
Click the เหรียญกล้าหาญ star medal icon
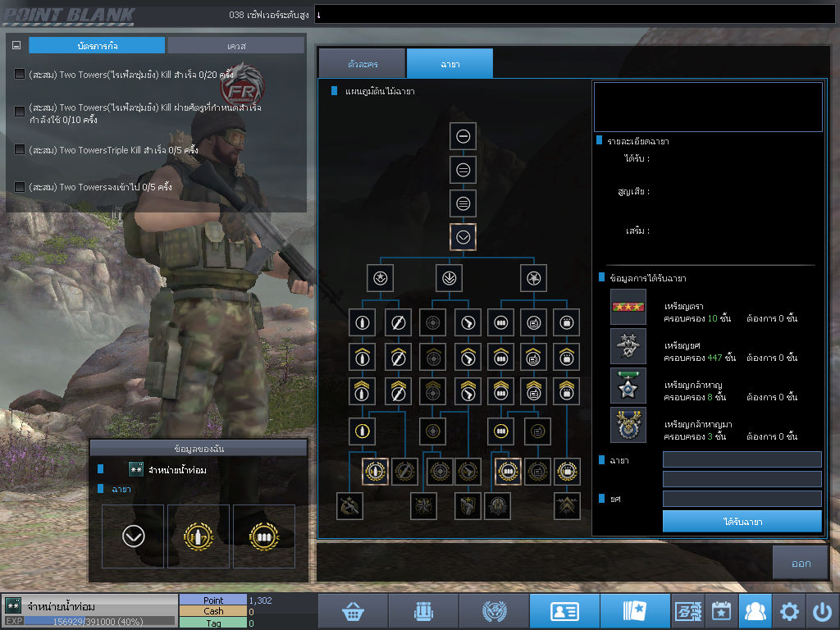pos(628,386)
